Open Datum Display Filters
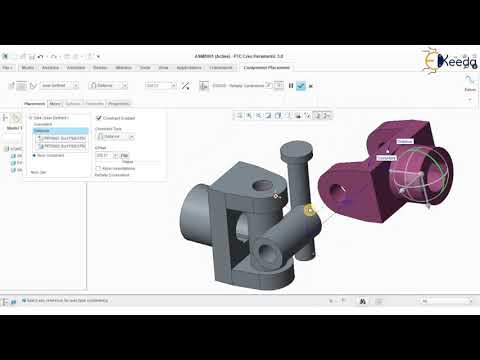This screenshot has width=480, height=360. 308,116
